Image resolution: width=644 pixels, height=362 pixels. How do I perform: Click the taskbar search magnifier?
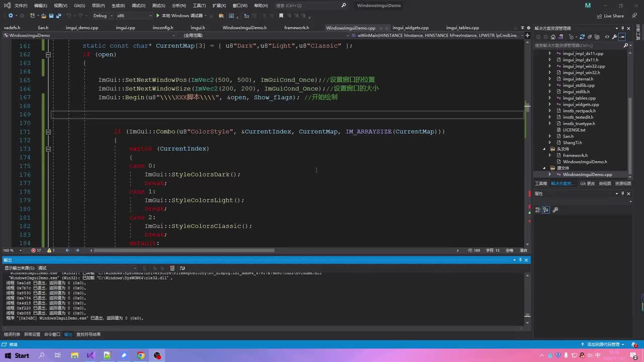[41, 355]
